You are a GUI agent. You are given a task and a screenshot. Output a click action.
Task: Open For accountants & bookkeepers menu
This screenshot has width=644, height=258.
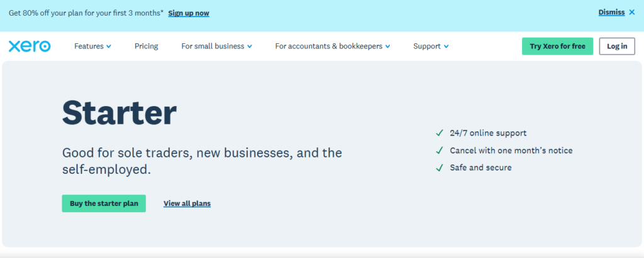(332, 46)
